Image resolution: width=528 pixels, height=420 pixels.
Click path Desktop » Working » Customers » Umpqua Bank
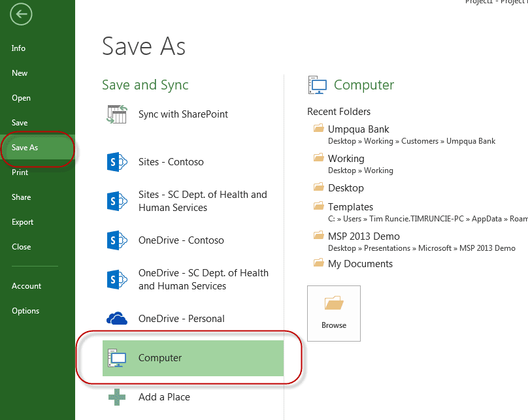pos(412,141)
